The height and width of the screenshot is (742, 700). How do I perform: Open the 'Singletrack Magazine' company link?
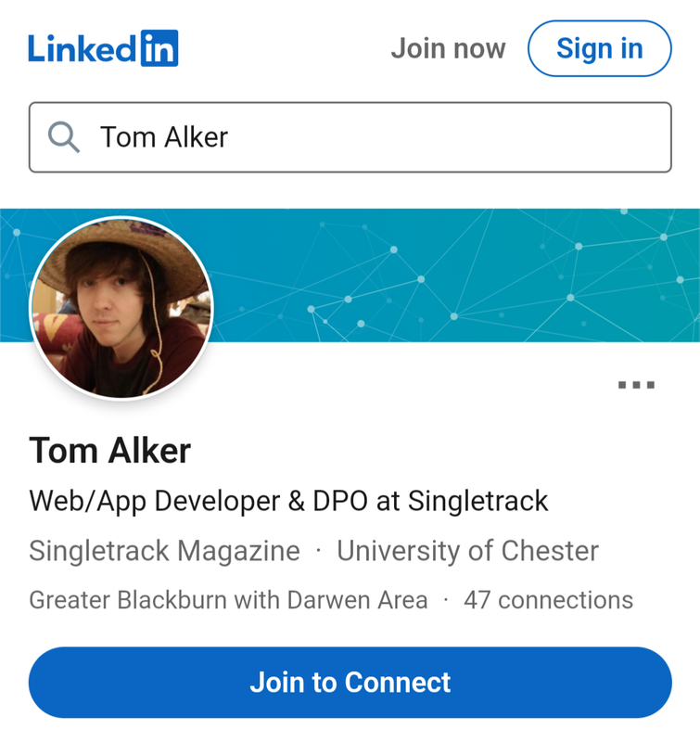point(165,551)
